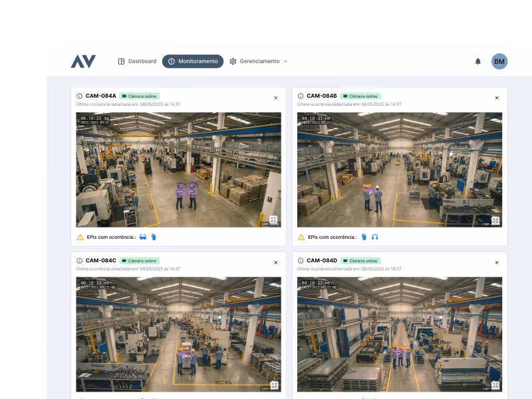Open the BM profile menu
The width and height of the screenshot is (532, 399).
499,61
